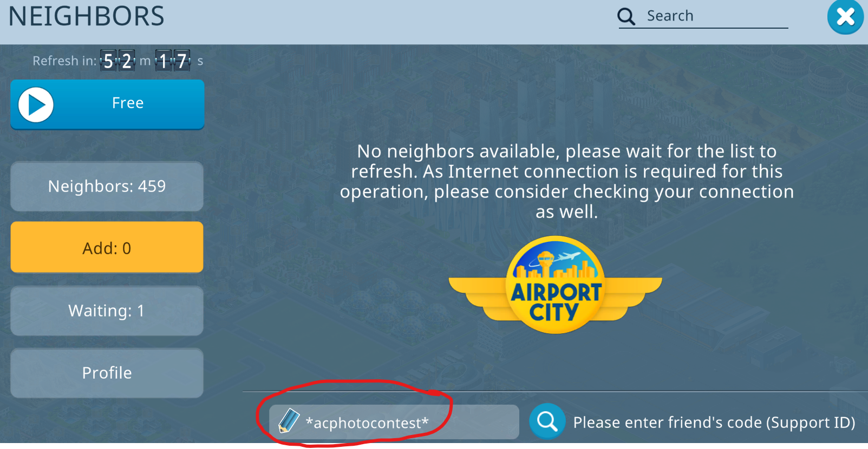Click the pencil icon in code field

[289, 421]
